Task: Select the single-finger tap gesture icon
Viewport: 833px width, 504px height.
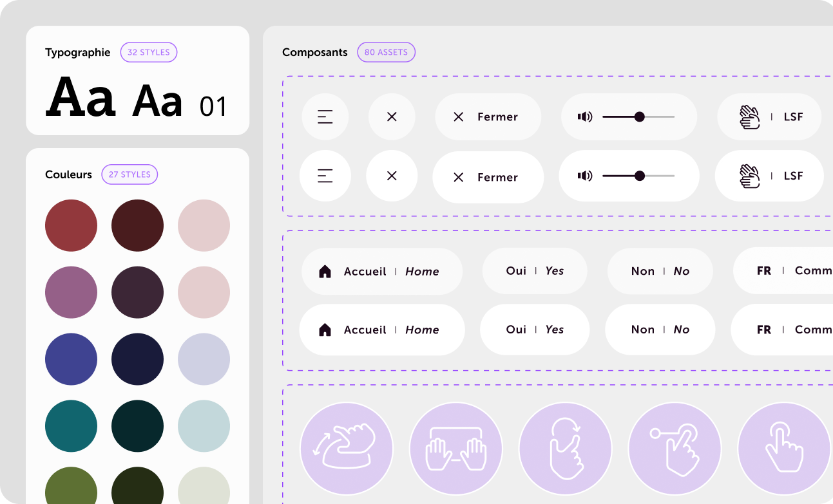Action: (783, 448)
